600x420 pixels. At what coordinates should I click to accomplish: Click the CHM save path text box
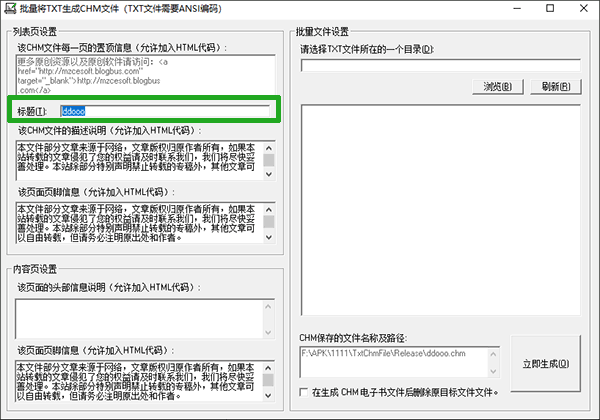(x=400, y=362)
